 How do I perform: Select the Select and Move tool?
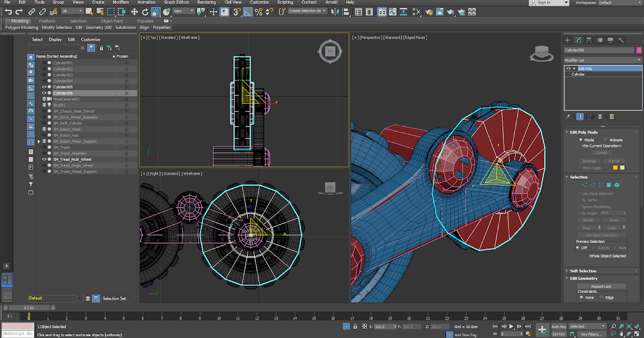134,11
